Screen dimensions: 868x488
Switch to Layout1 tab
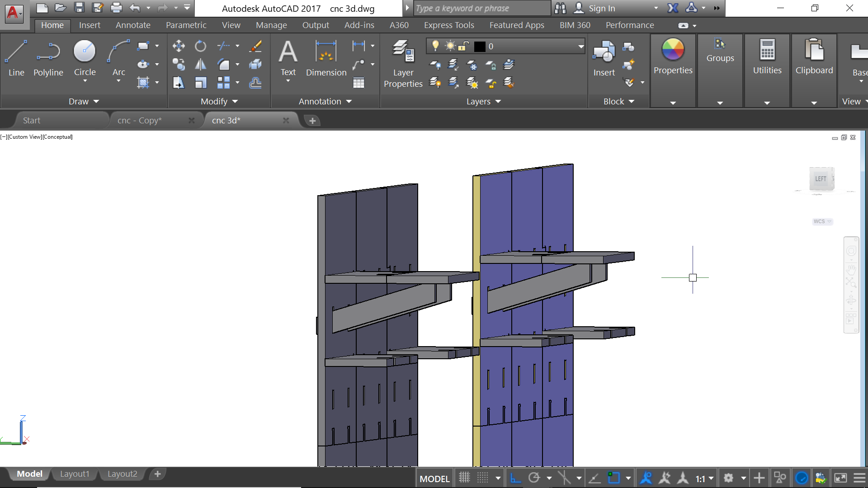pyautogui.click(x=75, y=474)
